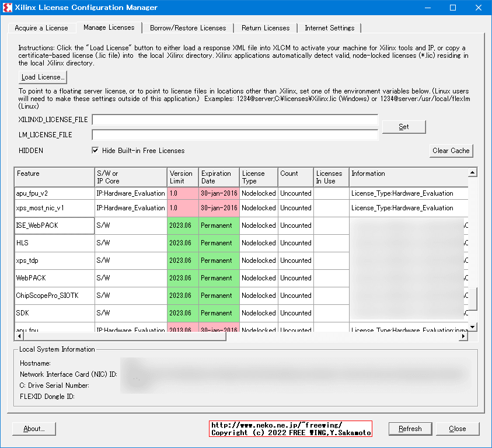Click the Set button
This screenshot has width=492, height=448.
coord(403,127)
